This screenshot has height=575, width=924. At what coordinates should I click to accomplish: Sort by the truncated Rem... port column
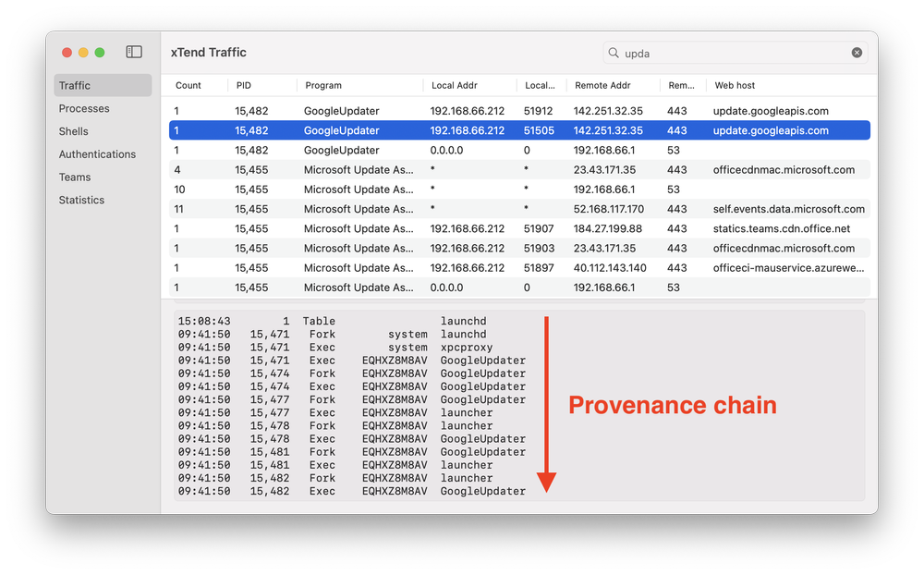(x=681, y=86)
